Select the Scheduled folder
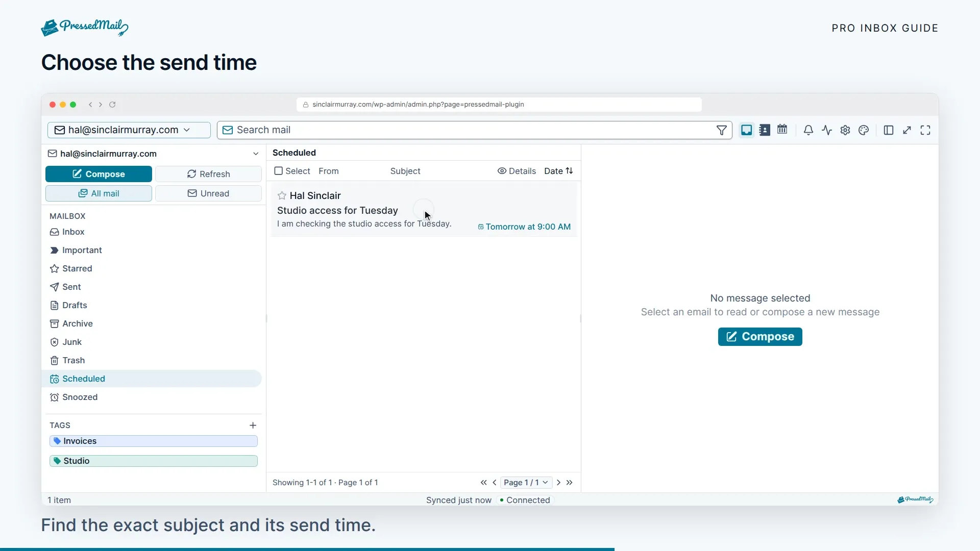980x551 pixels. [152, 379]
